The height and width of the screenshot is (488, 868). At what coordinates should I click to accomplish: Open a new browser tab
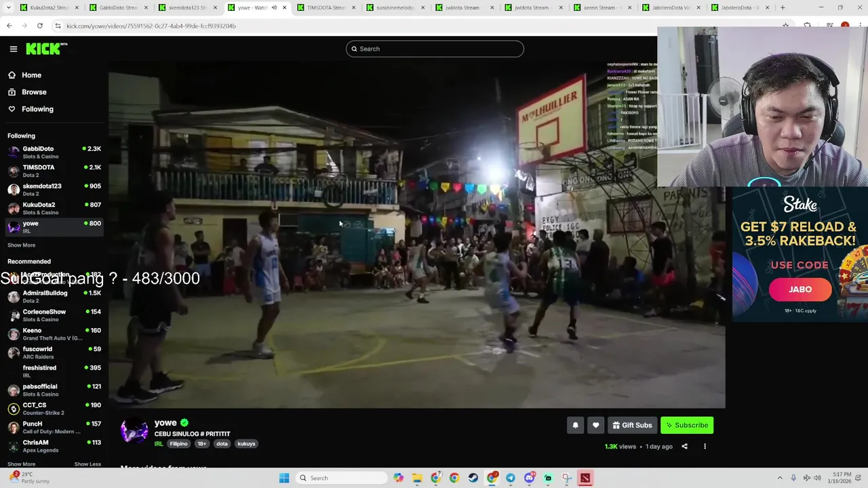783,7
